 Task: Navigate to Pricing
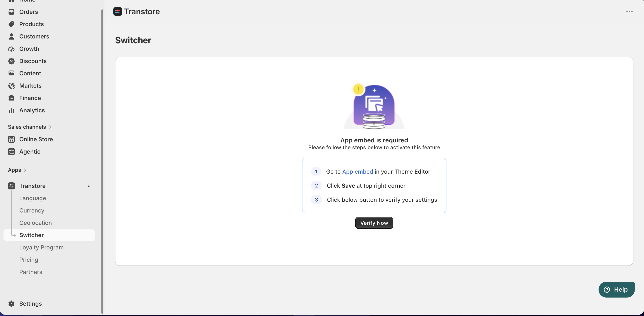tap(29, 260)
